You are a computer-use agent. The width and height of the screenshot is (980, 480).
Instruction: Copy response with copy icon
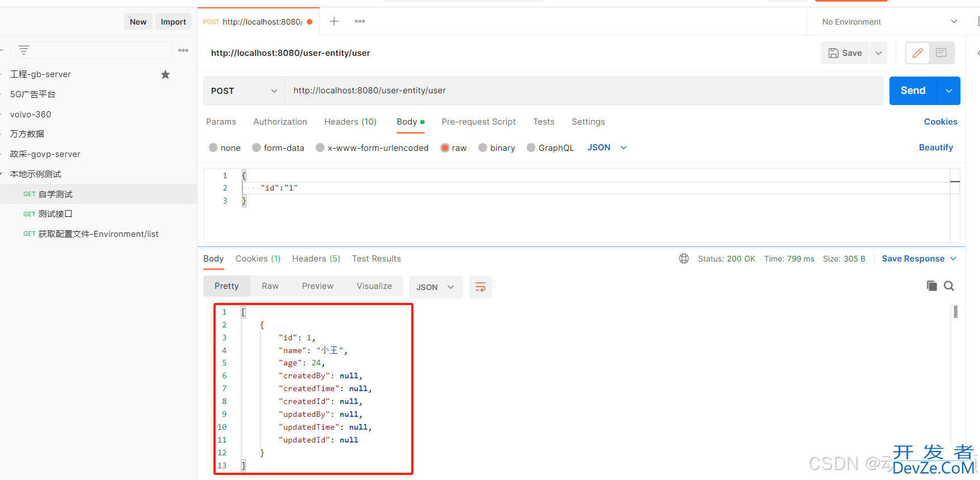931,286
